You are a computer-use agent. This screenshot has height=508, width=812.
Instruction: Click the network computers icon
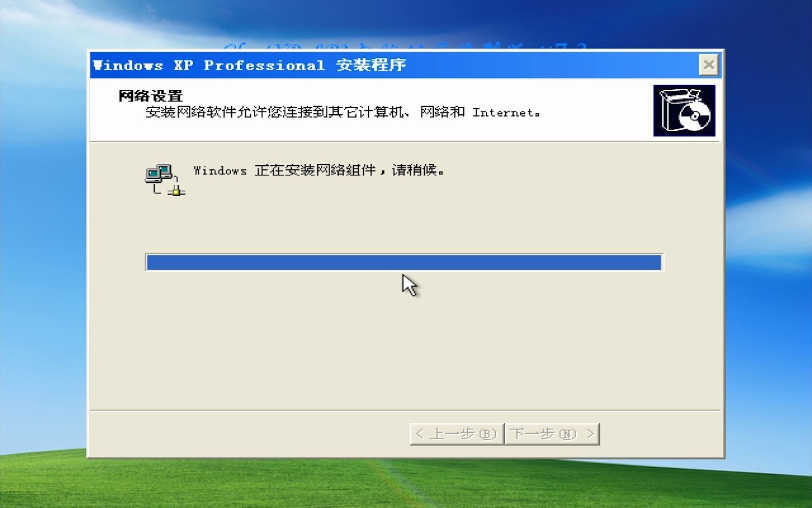click(x=165, y=180)
